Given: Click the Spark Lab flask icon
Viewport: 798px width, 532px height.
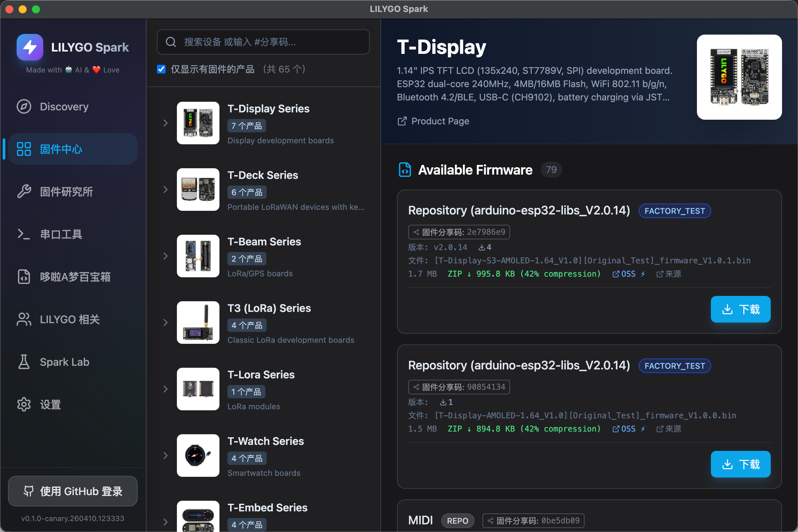Looking at the screenshot, I should [x=24, y=362].
